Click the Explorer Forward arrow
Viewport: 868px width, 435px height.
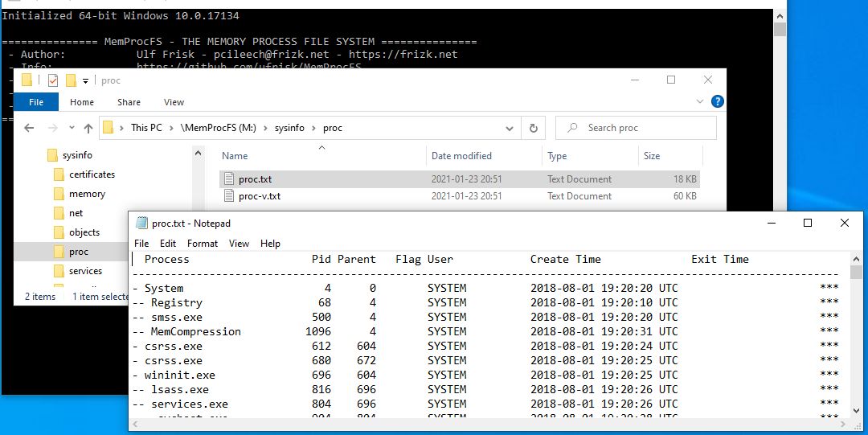click(x=52, y=128)
